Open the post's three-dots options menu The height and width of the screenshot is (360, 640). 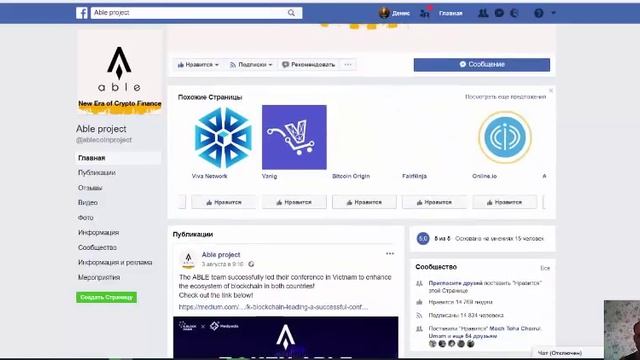pos(390,253)
